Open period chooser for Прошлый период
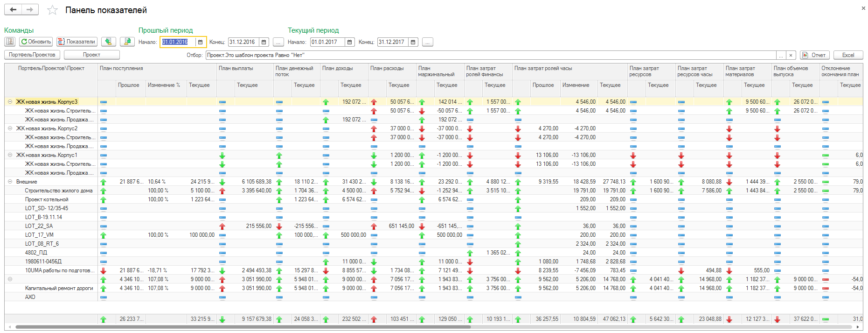 278,42
